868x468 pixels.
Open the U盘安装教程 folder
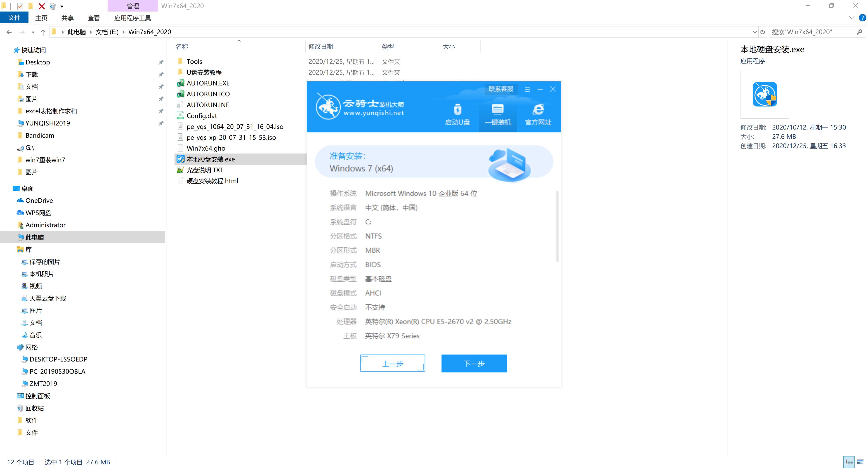tap(205, 72)
